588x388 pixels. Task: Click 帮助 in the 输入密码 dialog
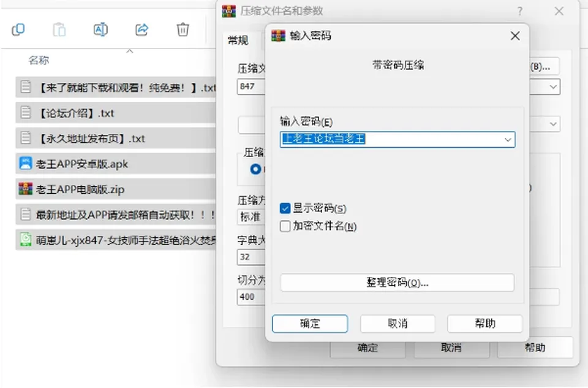point(485,324)
